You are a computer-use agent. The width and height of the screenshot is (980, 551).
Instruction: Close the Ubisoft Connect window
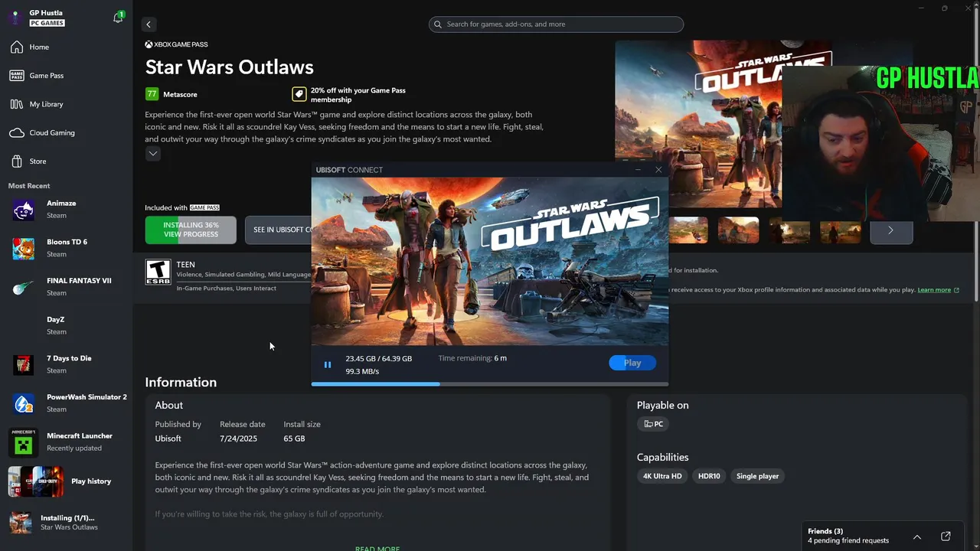tap(658, 170)
